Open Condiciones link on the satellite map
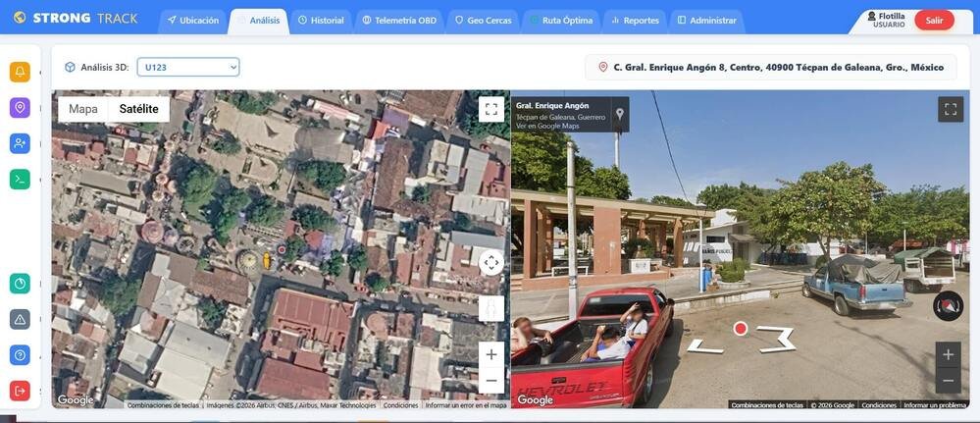 pos(400,405)
